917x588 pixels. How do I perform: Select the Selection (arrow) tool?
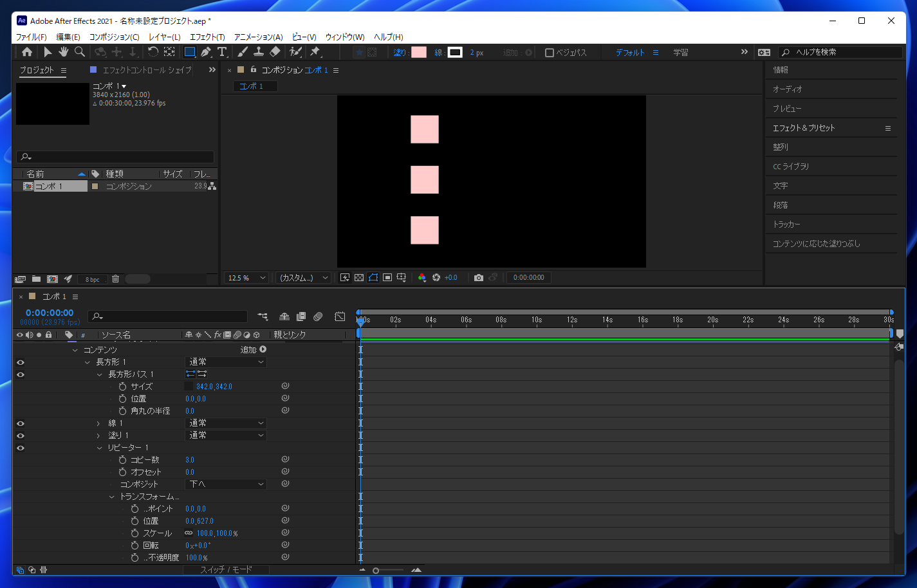point(48,52)
